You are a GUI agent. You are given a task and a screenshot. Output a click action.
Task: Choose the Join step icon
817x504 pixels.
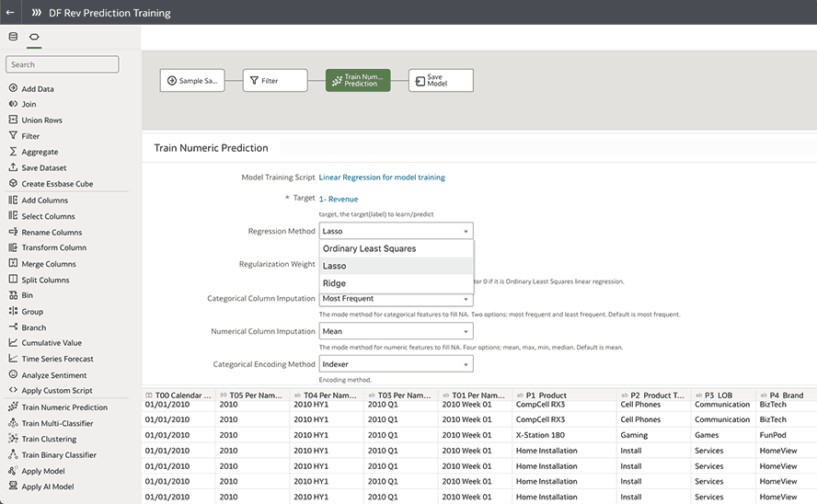pos(13,105)
